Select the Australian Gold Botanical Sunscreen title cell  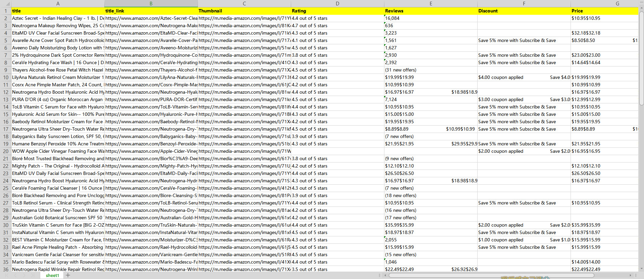tap(58, 218)
